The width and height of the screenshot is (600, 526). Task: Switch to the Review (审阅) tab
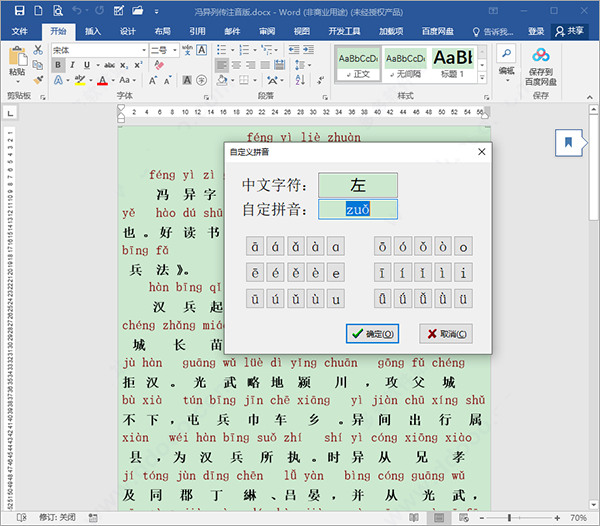click(x=267, y=31)
